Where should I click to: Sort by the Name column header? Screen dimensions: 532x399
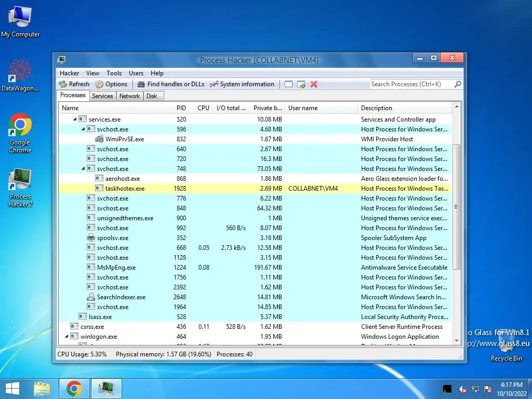(111, 108)
